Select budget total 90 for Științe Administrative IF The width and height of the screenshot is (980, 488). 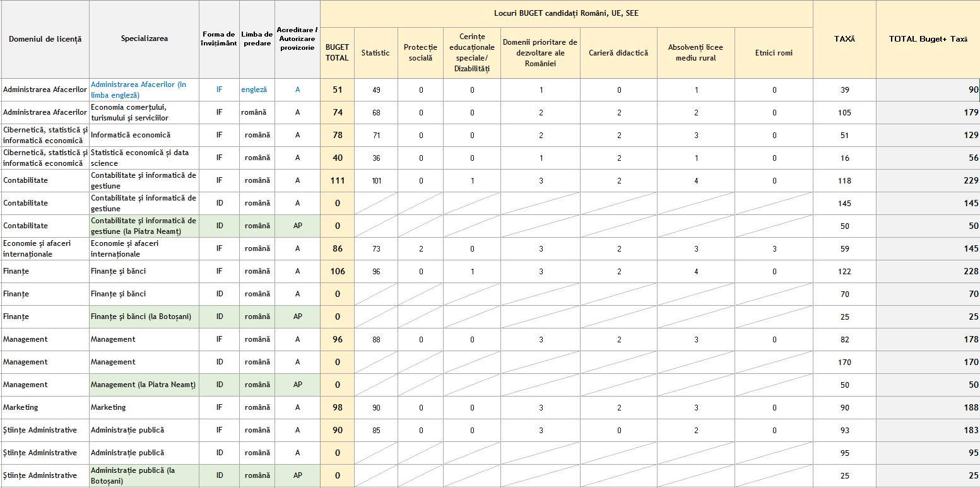coord(337,430)
